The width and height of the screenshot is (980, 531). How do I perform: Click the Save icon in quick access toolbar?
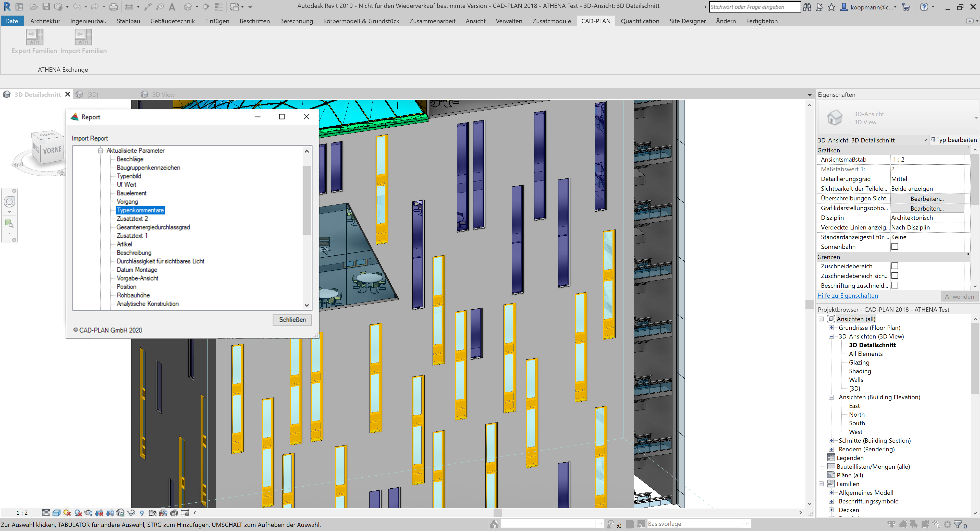pyautogui.click(x=46, y=7)
